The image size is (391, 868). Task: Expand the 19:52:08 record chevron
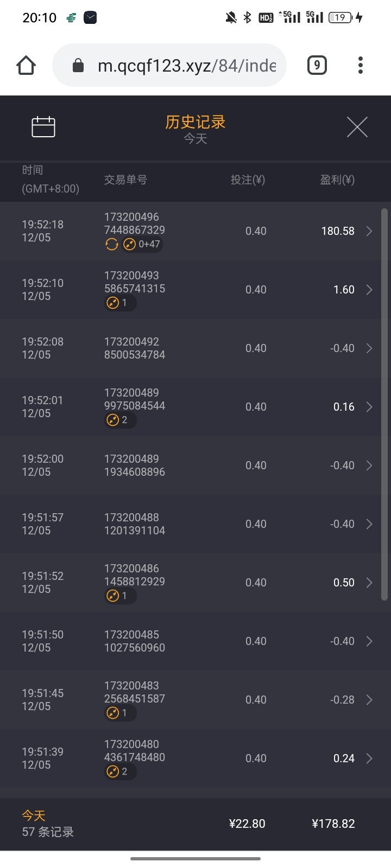(x=369, y=348)
